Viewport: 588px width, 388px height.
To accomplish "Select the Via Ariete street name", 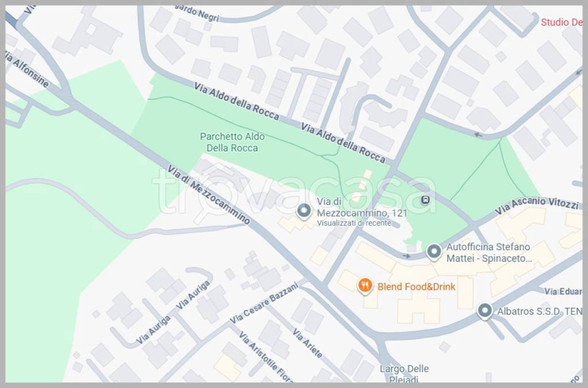I will pos(307,343).
